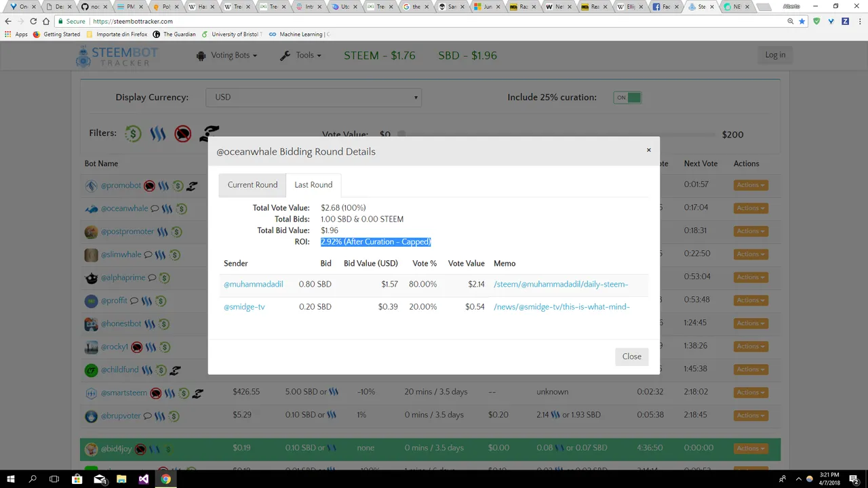The height and width of the screenshot is (488, 868).
Task: Dismiss the dialog with the × button
Action: (x=648, y=150)
